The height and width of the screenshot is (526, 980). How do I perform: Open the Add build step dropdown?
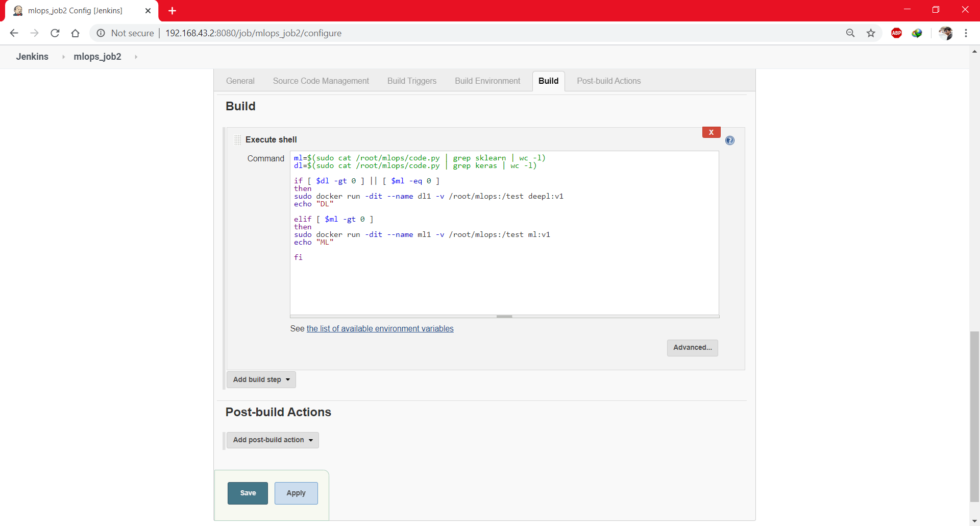261,379
